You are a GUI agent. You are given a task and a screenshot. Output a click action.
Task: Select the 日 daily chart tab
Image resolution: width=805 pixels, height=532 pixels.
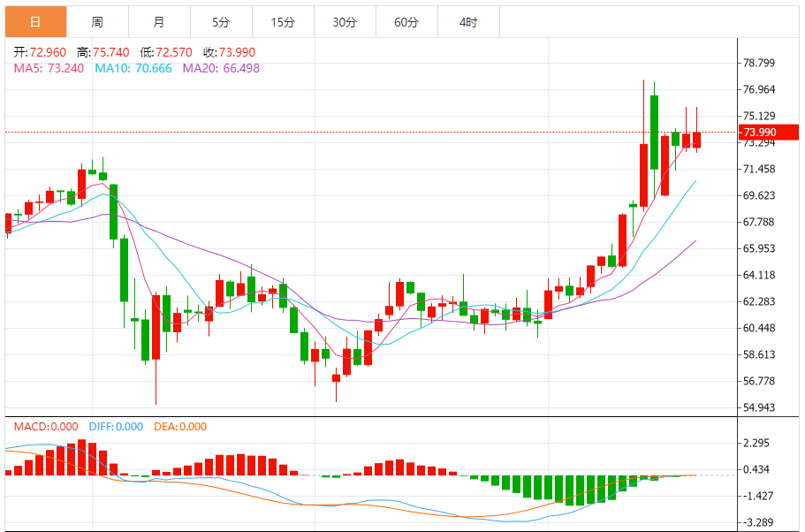(x=36, y=22)
